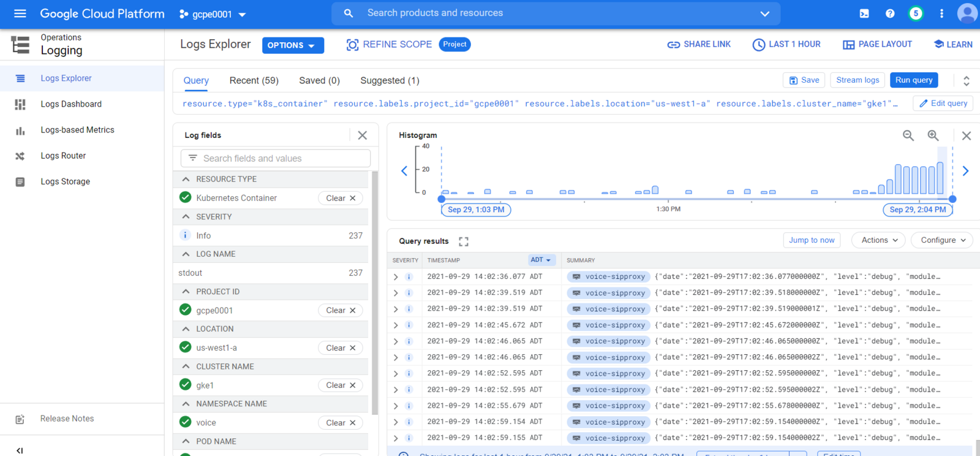Image resolution: width=980 pixels, height=456 pixels.
Task: Expand the search bar dropdown arrow
Action: tap(765, 13)
